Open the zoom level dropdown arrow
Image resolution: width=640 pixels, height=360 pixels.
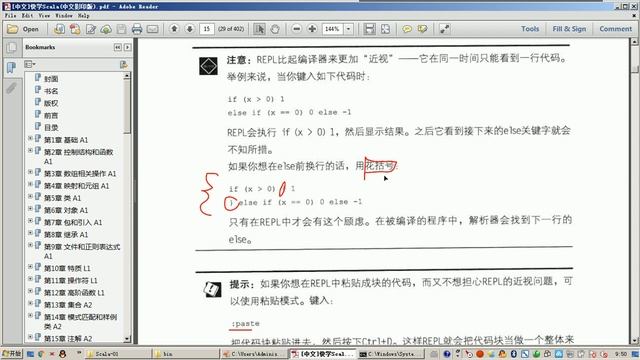[348, 29]
